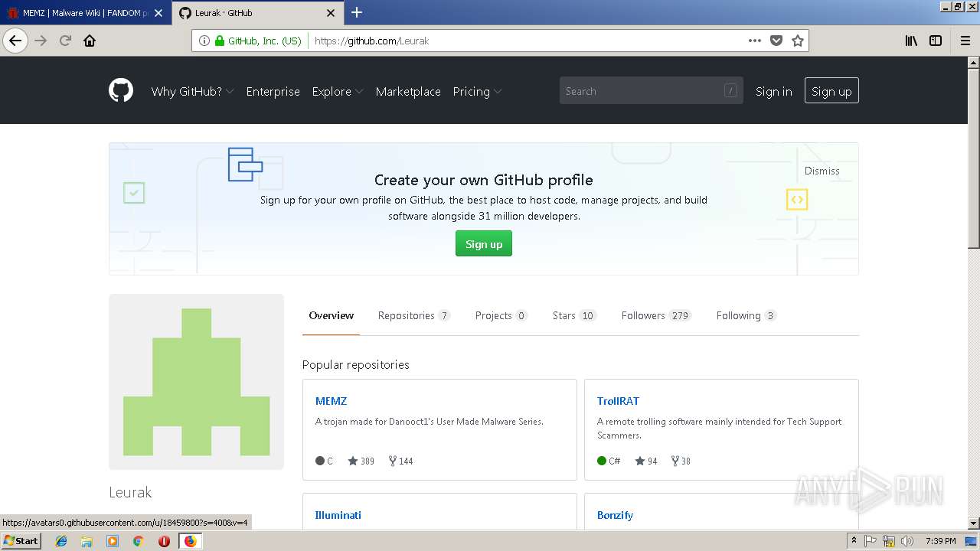Click the Firefox taskbar button
The image size is (980, 551).
tap(191, 541)
